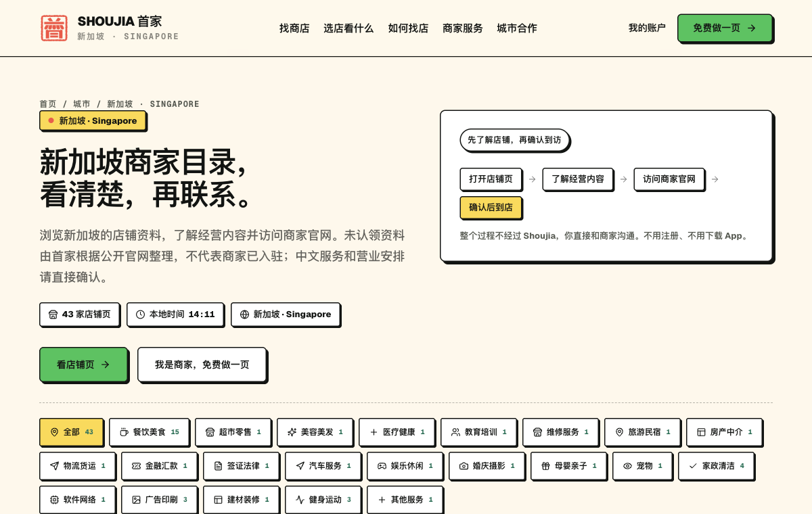
Task: Click the 了解经营内容 step box
Action: 578,179
